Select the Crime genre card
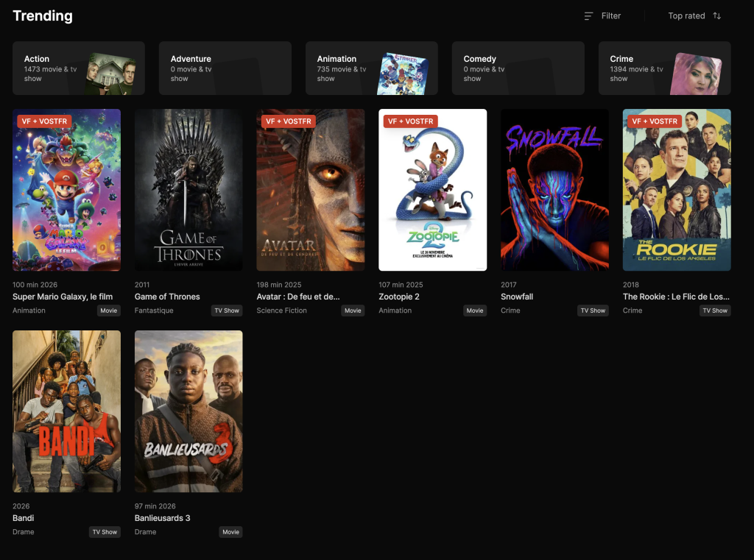Viewport: 754px width, 560px height. point(665,68)
